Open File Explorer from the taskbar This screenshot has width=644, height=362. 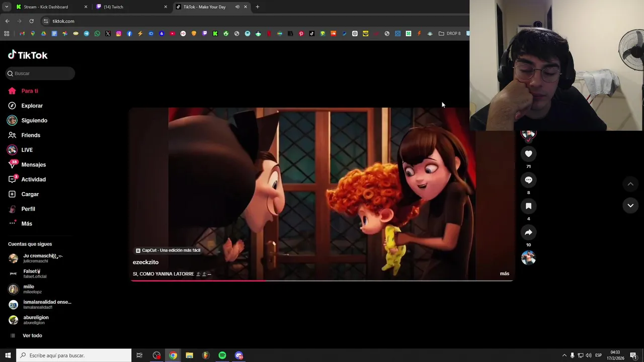tap(189, 355)
